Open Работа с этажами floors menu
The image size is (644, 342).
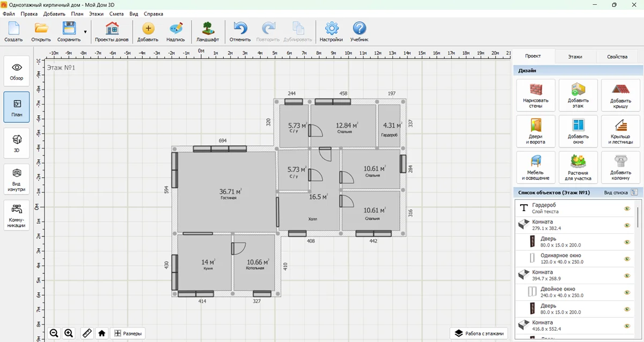click(479, 333)
